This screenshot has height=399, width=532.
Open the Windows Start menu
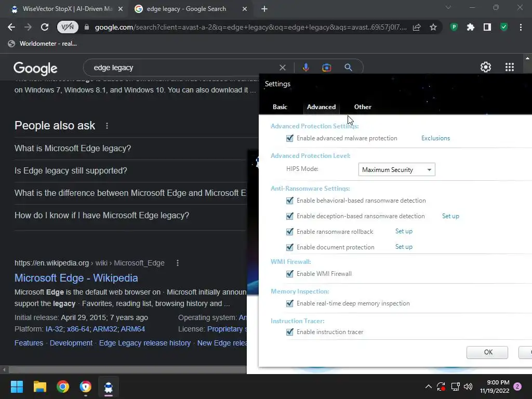pos(17,387)
